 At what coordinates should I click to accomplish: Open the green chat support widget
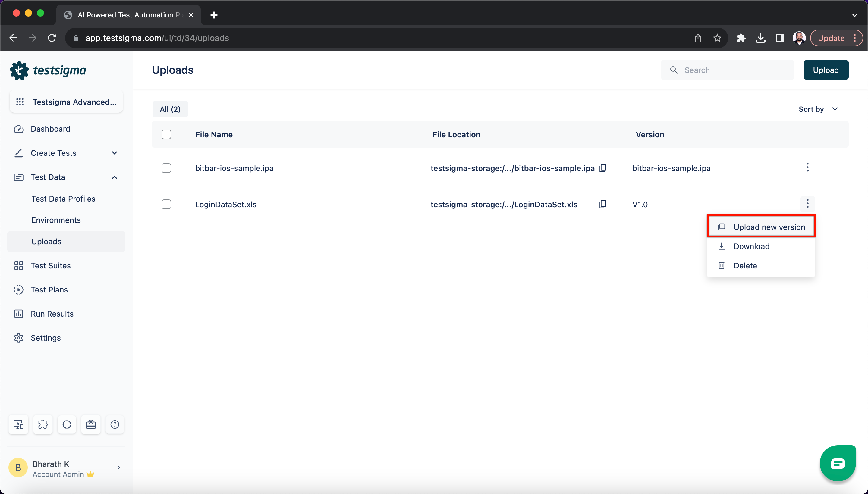click(838, 463)
